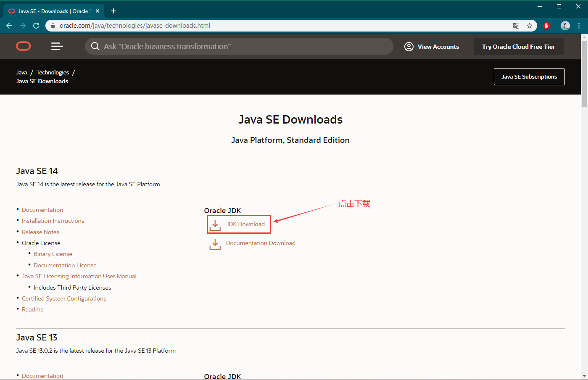Screen dimensions: 588x380
Task: Open Binary License link
Action: [53, 254]
